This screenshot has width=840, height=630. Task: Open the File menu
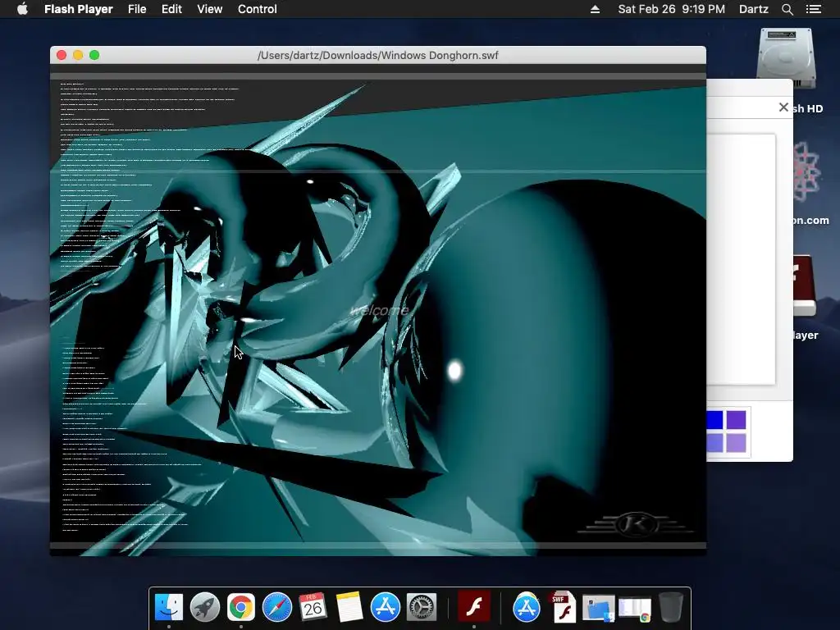coord(137,9)
